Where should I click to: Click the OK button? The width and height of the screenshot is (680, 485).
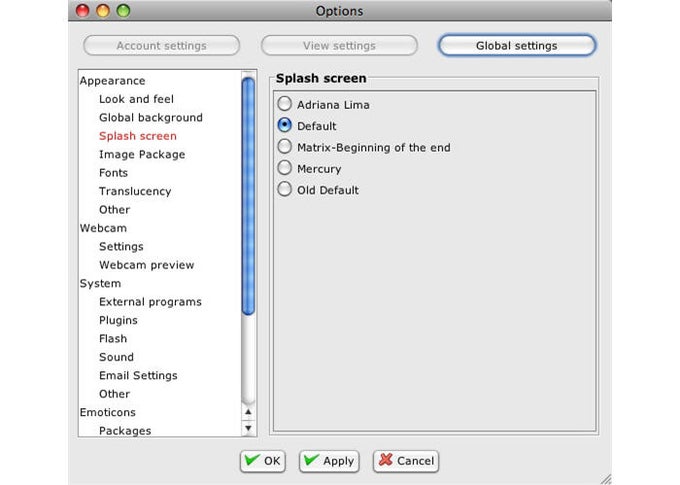point(262,461)
